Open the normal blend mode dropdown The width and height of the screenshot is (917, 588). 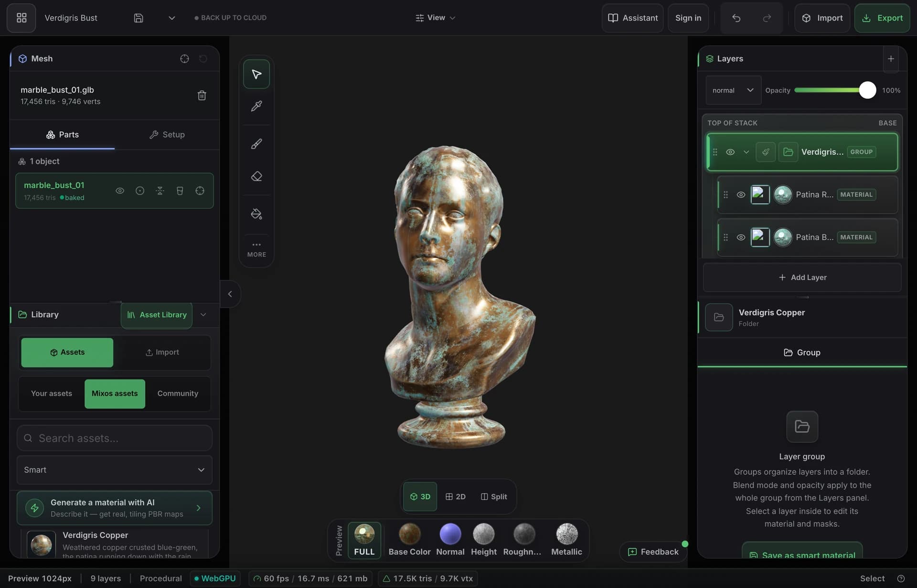(x=733, y=90)
